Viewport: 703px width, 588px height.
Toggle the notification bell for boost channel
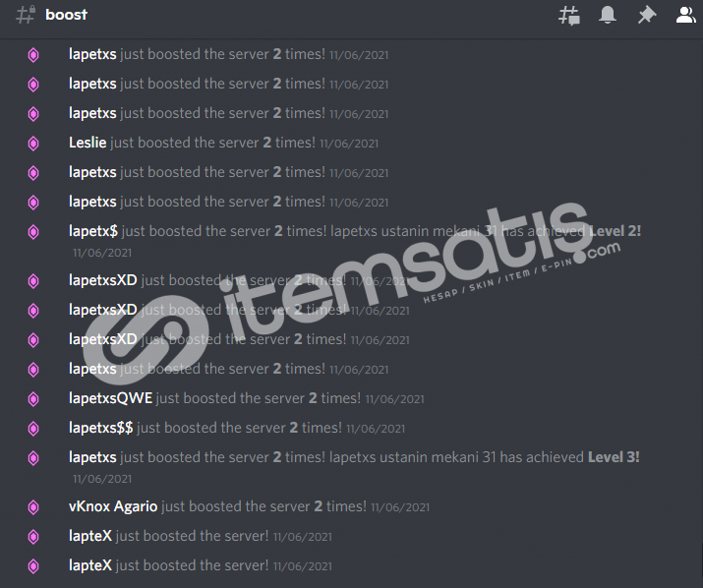pyautogui.click(x=608, y=15)
